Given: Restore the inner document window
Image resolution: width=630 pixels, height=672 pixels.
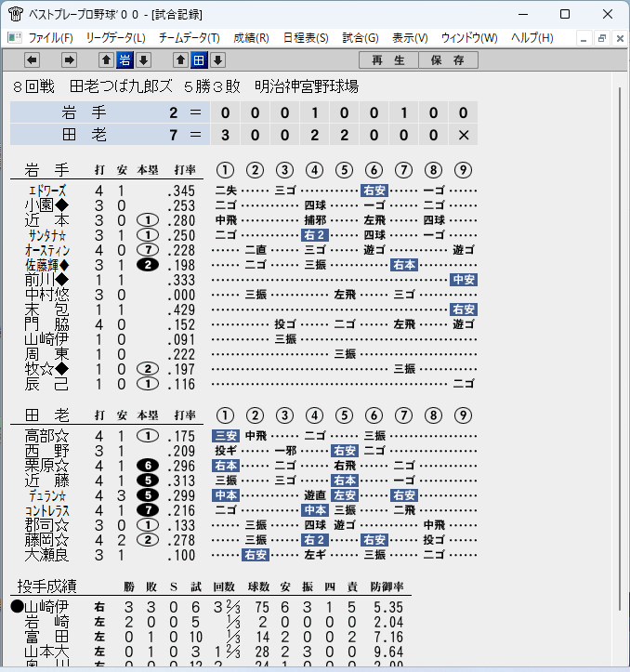Looking at the screenshot, I should 602,38.
